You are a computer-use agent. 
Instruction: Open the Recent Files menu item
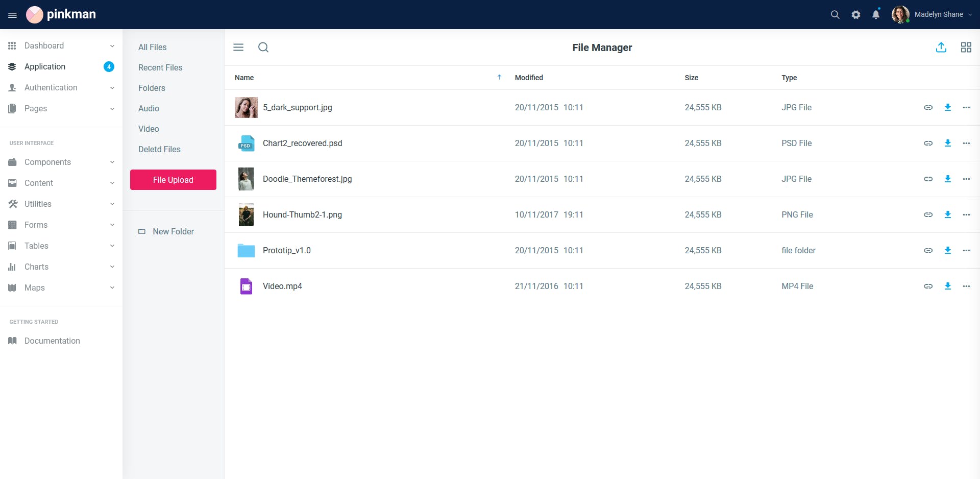(160, 67)
